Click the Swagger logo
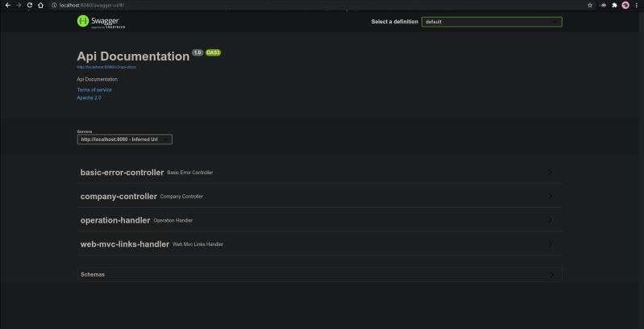Viewport: 644px width, 329px height. pos(101,21)
